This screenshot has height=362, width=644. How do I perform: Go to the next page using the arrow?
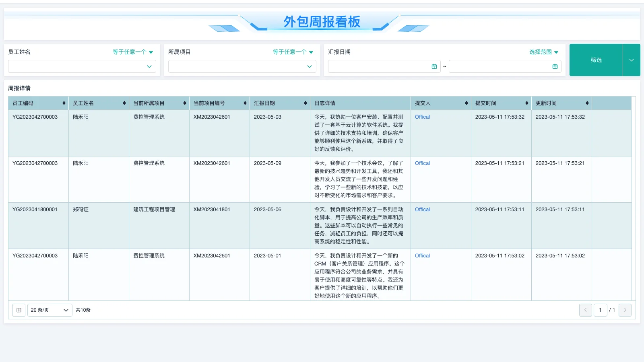pyautogui.click(x=625, y=310)
